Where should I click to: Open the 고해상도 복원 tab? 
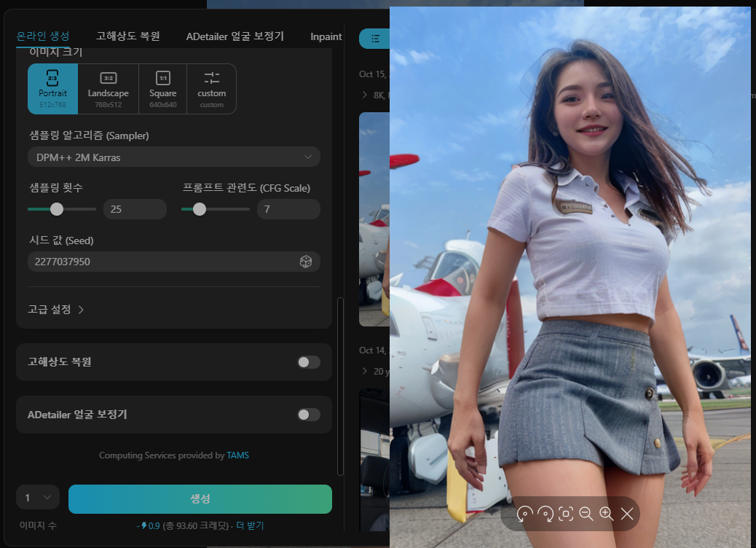tap(127, 34)
